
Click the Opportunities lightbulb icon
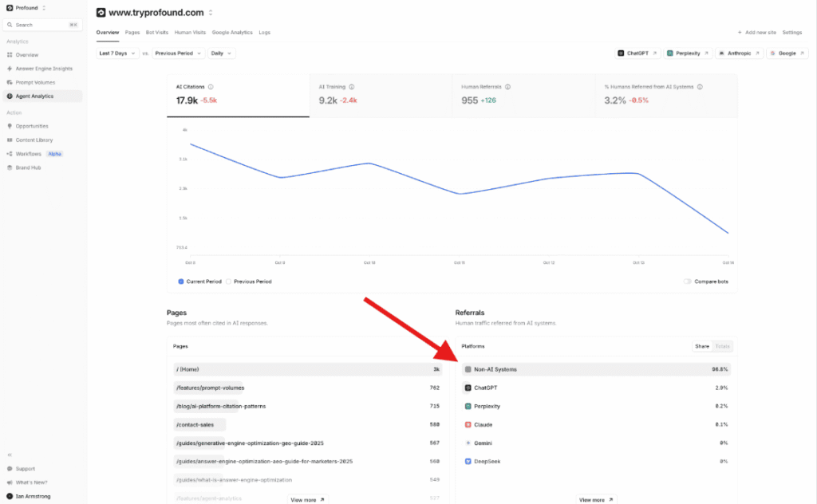click(10, 126)
